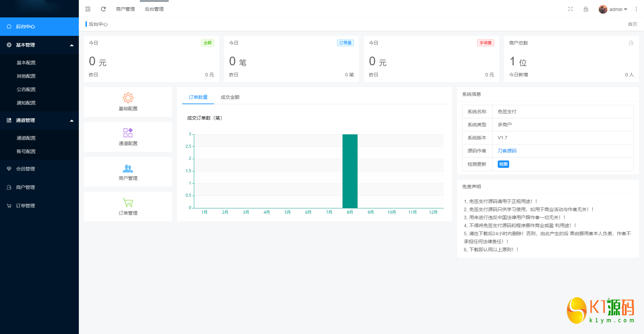Image resolution: width=644 pixels, height=334 pixels.
Task: Click the refresh page icon
Action: [x=103, y=9]
